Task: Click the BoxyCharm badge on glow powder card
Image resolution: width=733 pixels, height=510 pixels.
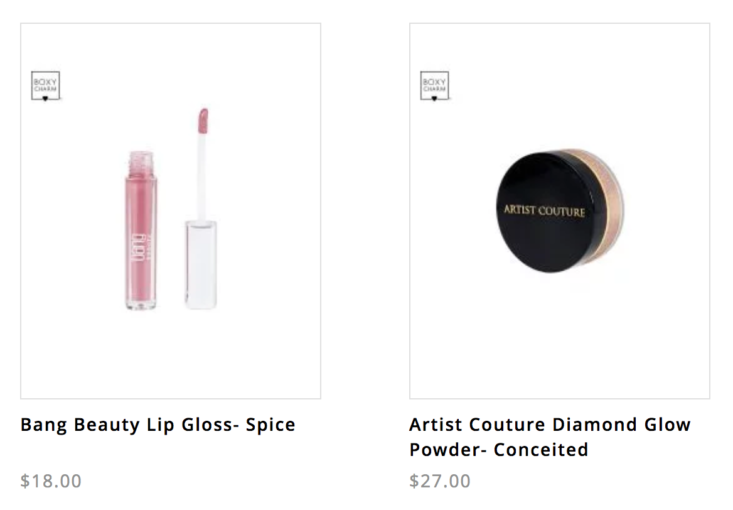Action: (x=434, y=86)
